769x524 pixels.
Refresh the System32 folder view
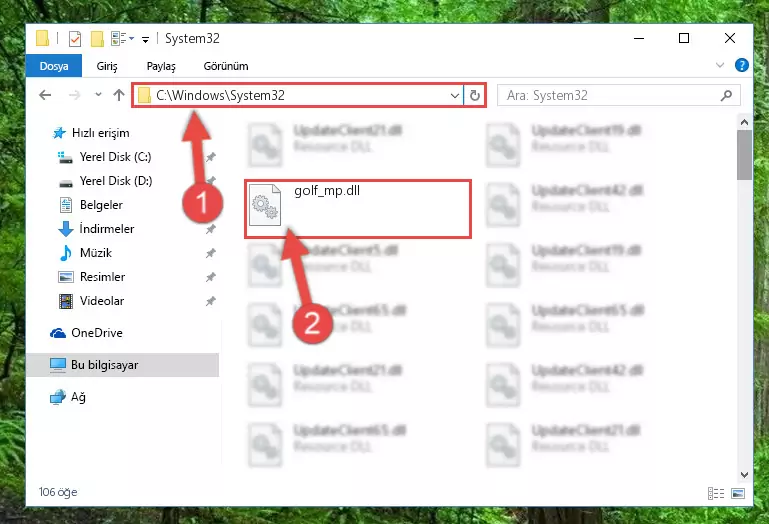tap(474, 95)
